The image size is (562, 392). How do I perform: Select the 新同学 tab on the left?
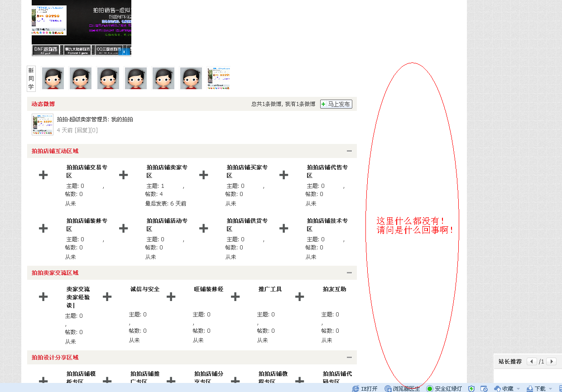(31, 78)
